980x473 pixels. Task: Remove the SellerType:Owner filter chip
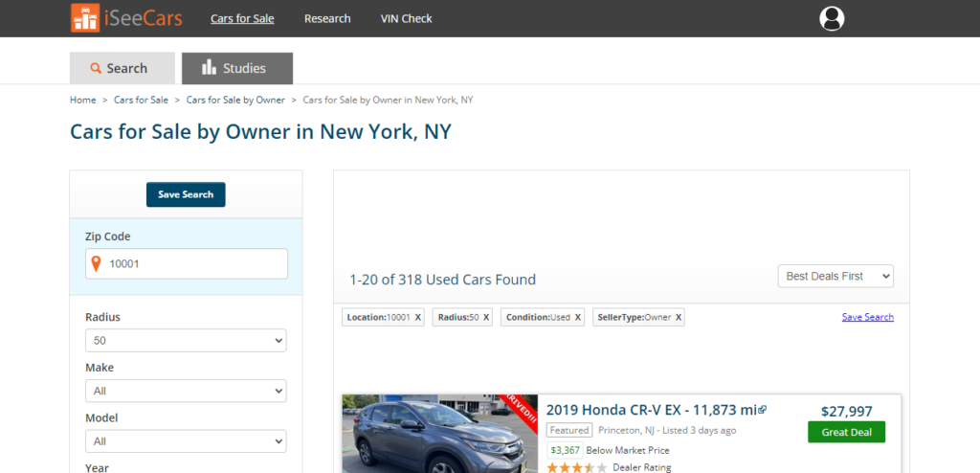tap(679, 317)
